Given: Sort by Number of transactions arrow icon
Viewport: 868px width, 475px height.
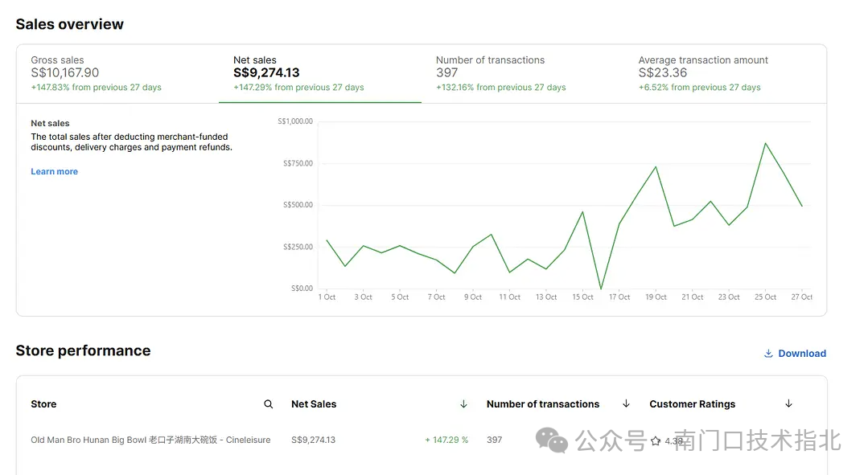Looking at the screenshot, I should click(626, 403).
